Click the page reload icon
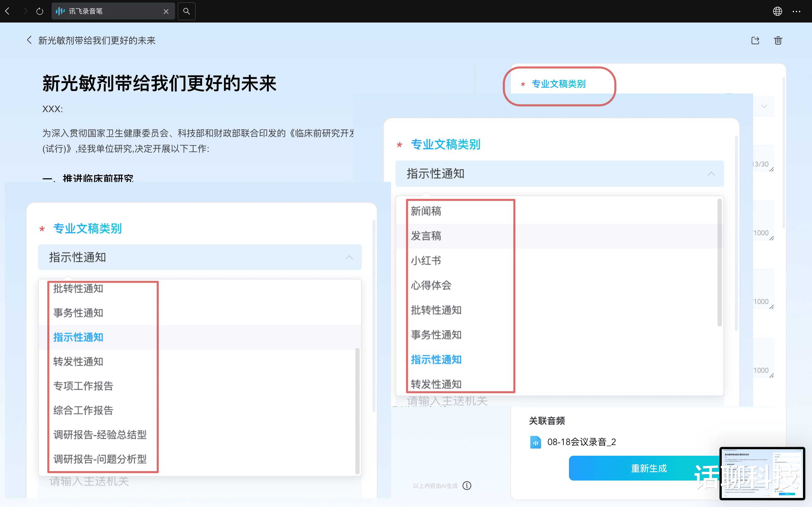 click(x=39, y=11)
